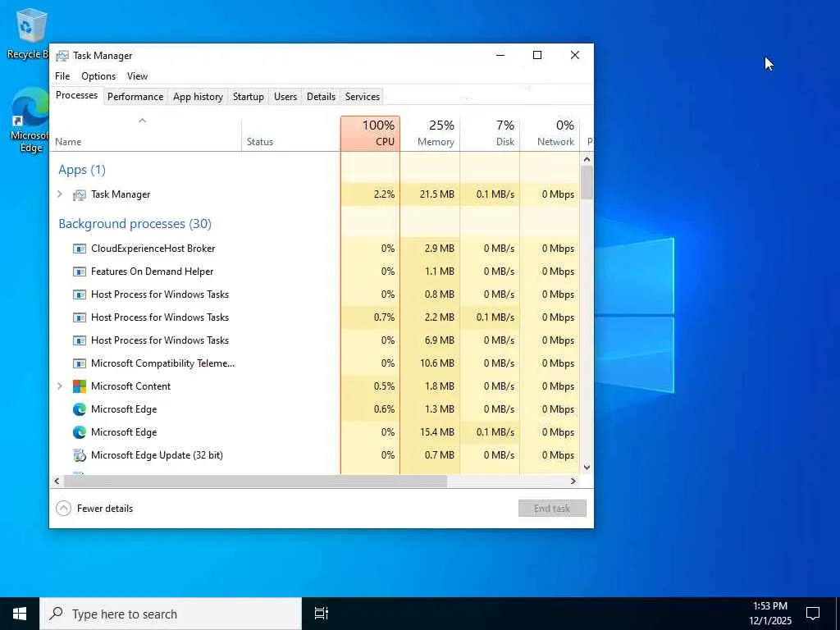Collapse to Fewer details view
Viewport: 840px width, 630px height.
94,509
